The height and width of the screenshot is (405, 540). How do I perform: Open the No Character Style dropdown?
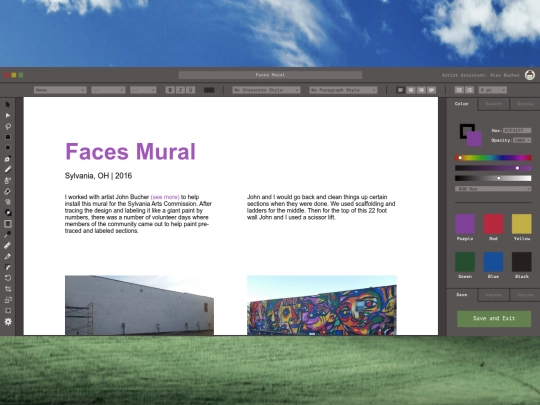click(266, 90)
